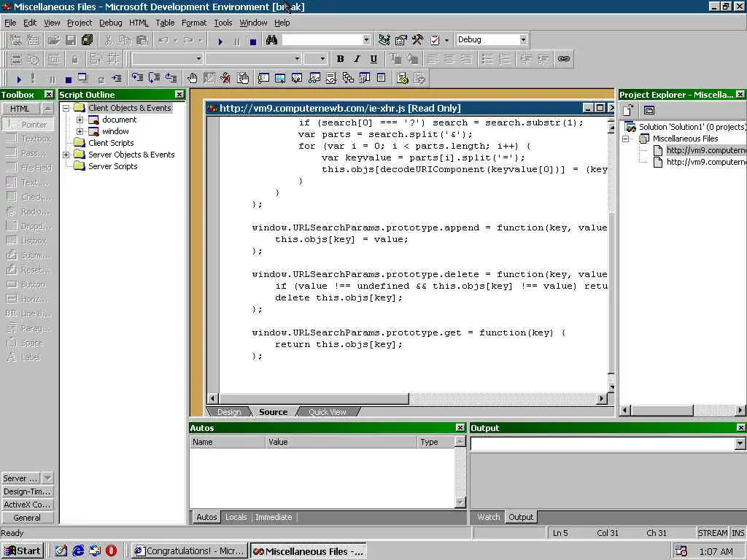The image size is (747, 560).
Task: Click the Paste clipboard icon
Action: (x=142, y=40)
